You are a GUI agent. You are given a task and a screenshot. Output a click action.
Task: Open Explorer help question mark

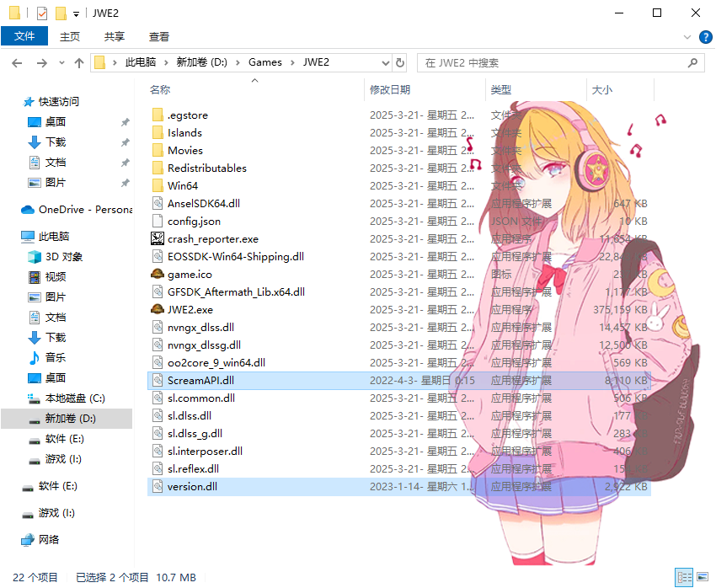pyautogui.click(x=706, y=37)
